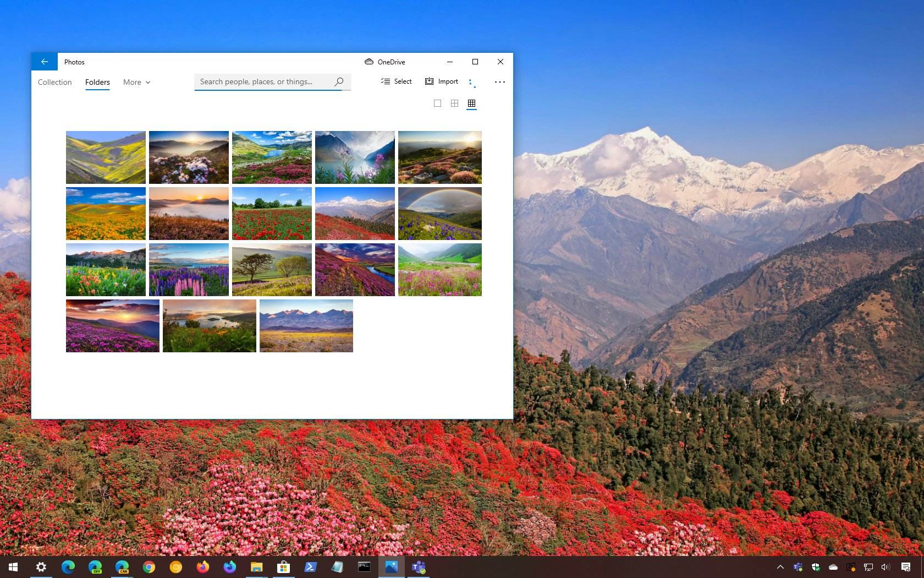
Task: Open the three-dot See more menu
Action: [499, 81]
